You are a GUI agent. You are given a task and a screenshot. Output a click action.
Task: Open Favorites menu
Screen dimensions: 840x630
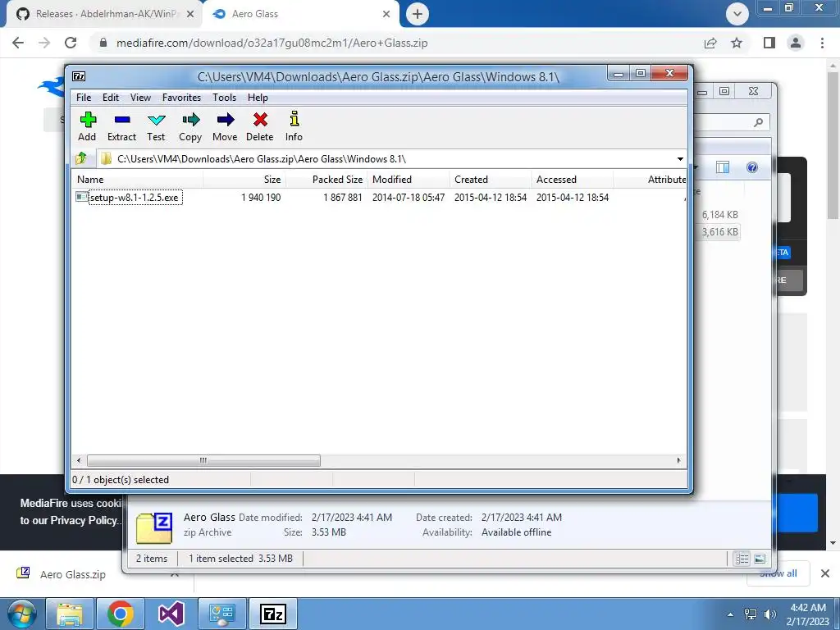point(181,98)
